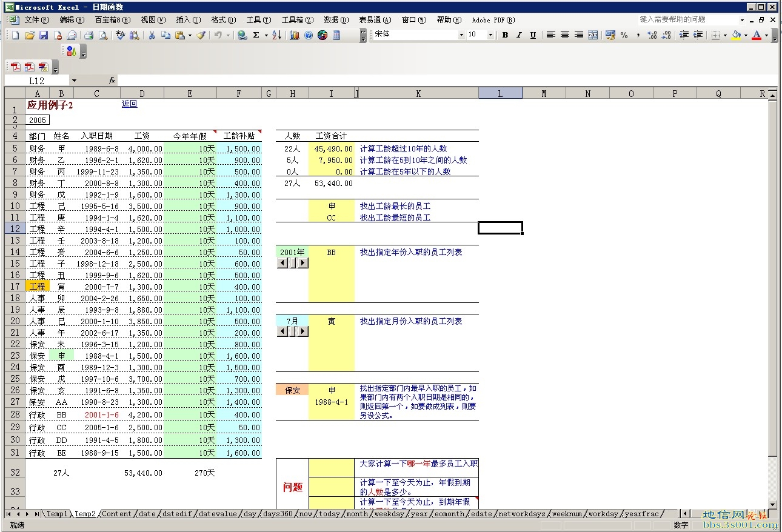Image resolution: width=782 pixels, height=532 pixels.
Task: Switch to the datedif sheet tab
Action: tap(176, 514)
